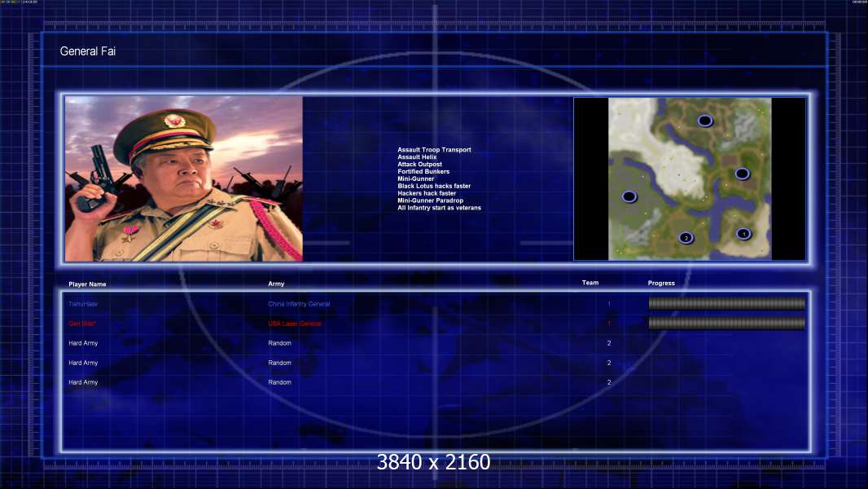
Task: Click the "Mini-Gunner" line above Black Lotus
Action: 416,178
